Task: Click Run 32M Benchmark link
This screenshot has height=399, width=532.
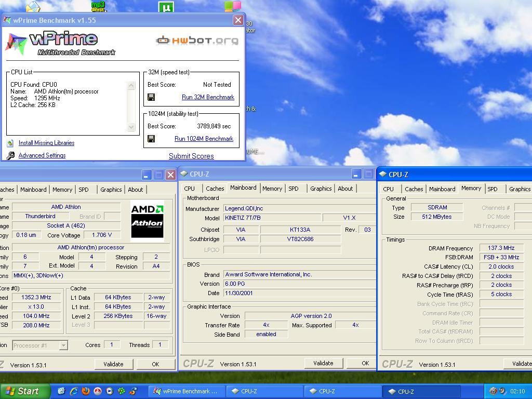Action: click(x=208, y=97)
